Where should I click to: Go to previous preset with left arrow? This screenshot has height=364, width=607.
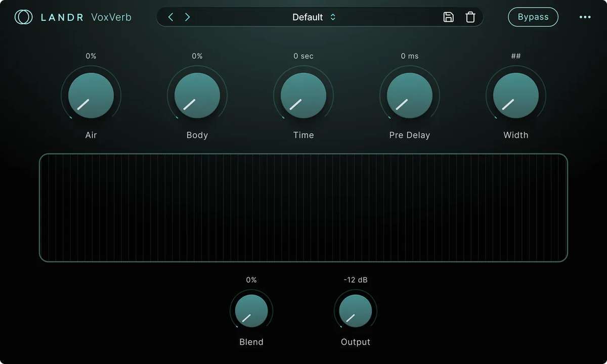(170, 17)
